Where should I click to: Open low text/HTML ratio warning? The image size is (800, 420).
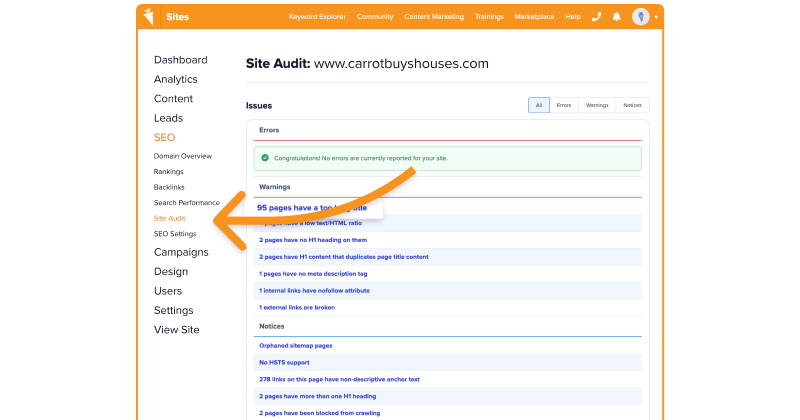(x=311, y=223)
